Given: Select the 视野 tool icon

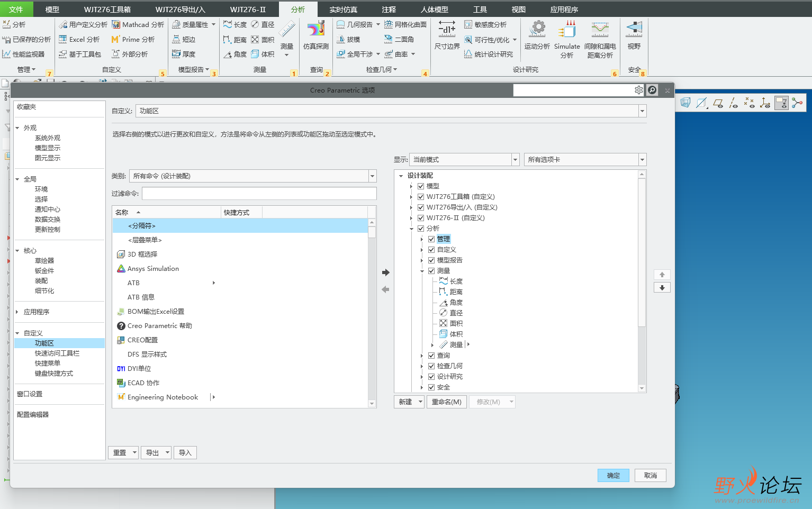Looking at the screenshot, I should coord(634,30).
